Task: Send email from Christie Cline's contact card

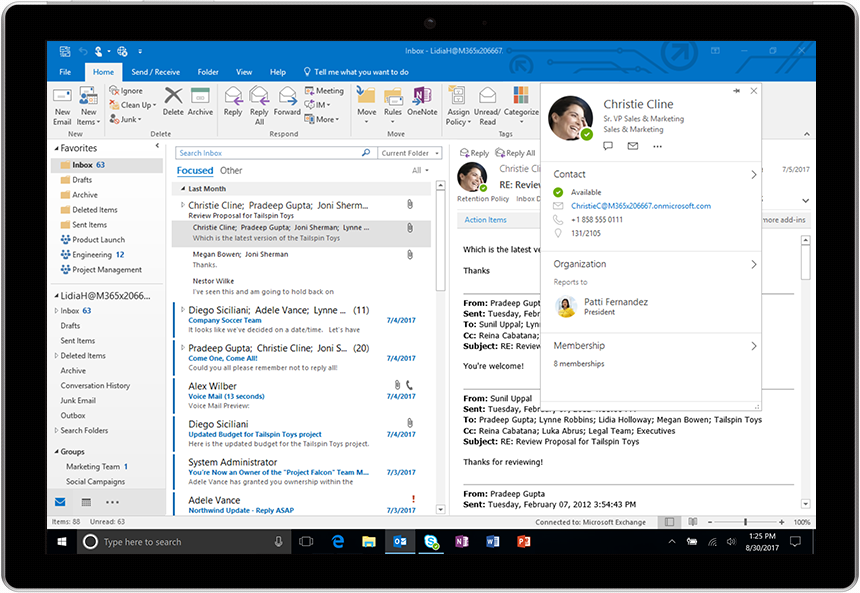Action: (x=633, y=146)
